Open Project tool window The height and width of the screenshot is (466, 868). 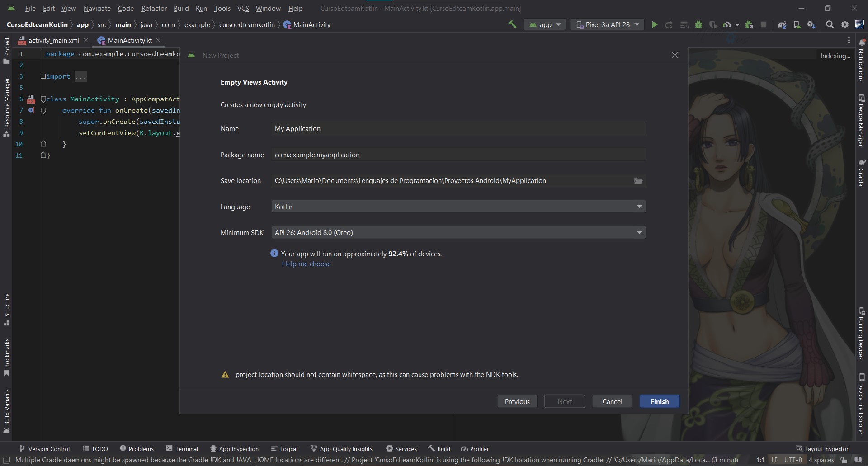7,50
